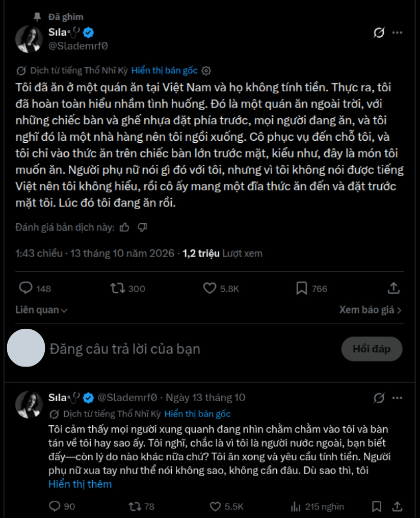Click the reply text input field
This screenshot has width=420, height=518.
192,349
